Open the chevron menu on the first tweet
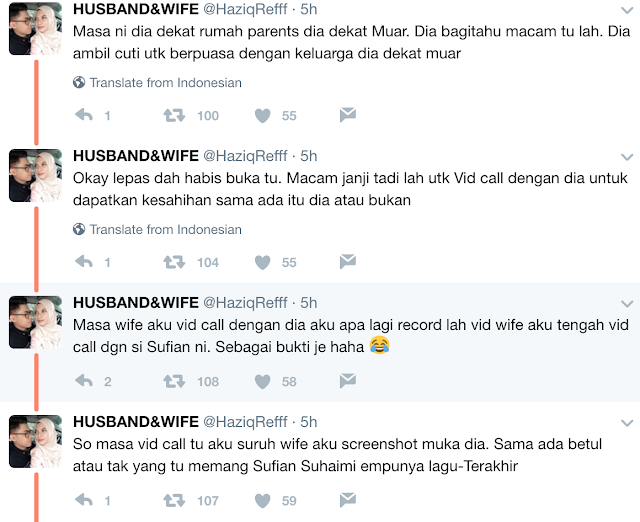This screenshot has width=640, height=522. (x=627, y=10)
